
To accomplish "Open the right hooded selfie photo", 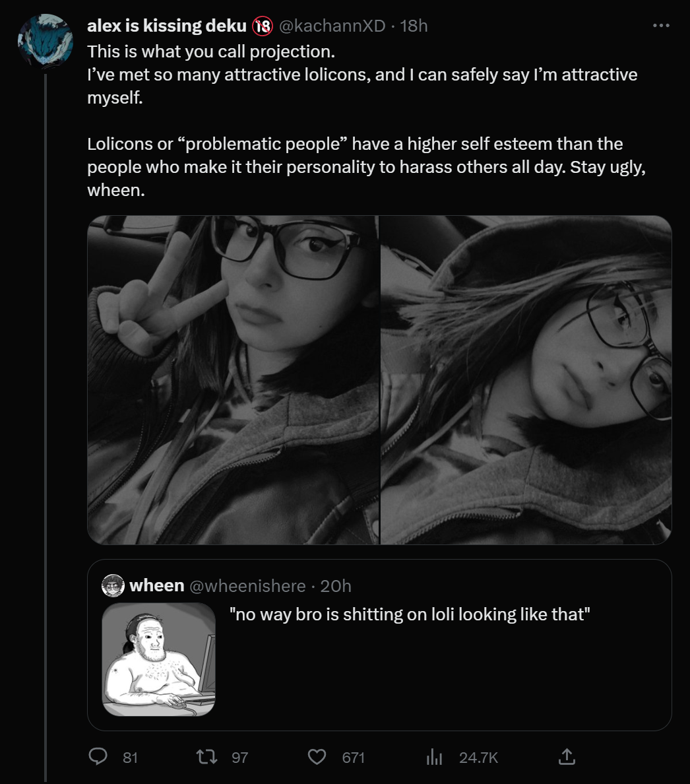I will (526, 379).
